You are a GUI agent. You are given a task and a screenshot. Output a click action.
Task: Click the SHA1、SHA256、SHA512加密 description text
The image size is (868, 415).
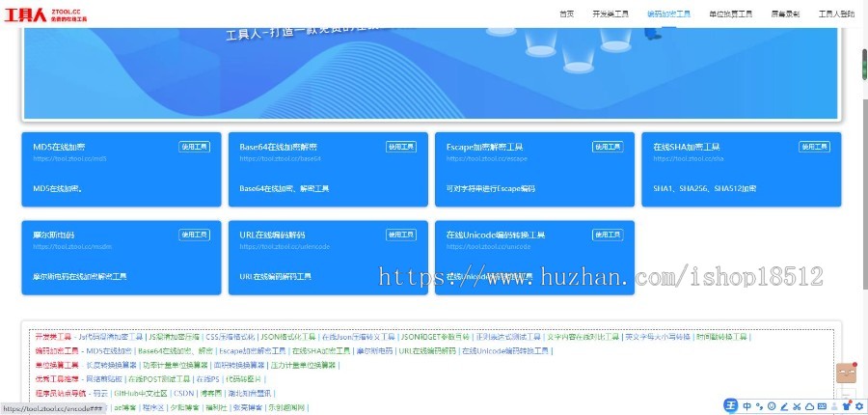(705, 188)
